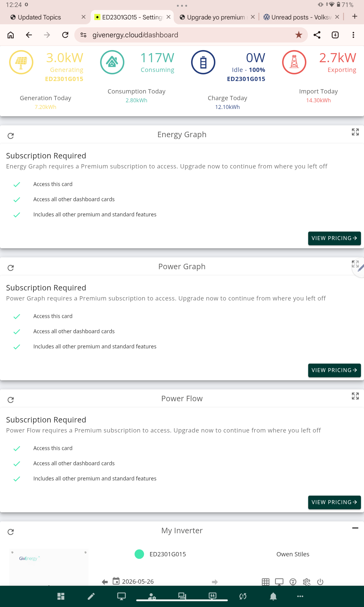Image resolution: width=364 pixels, height=607 pixels.
Task: Expand Energy Graph card to fullscreen
Action: click(355, 132)
